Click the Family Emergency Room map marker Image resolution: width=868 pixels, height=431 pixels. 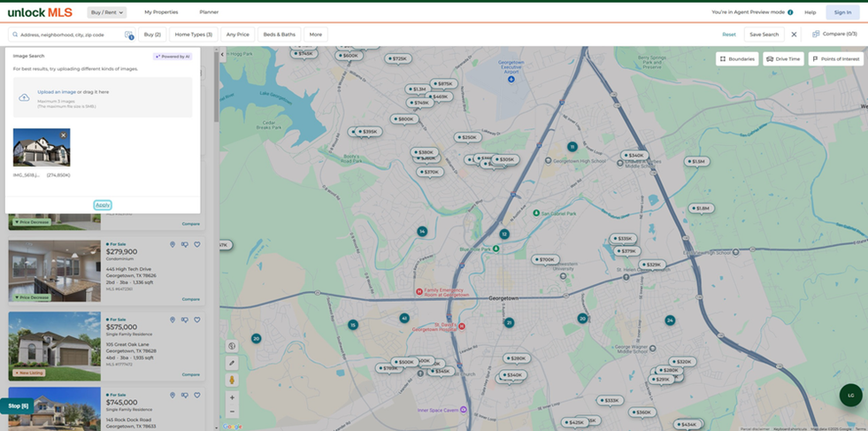(419, 291)
